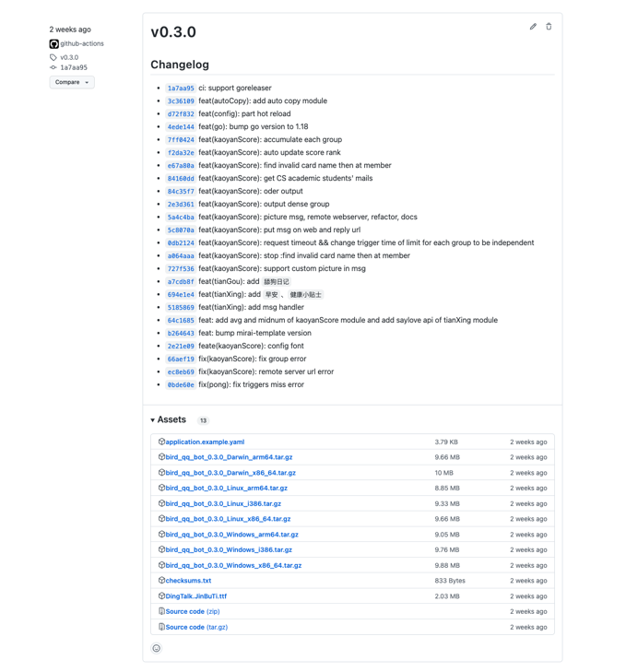Download the Darwin_arm64 tar.gz asset
This screenshot has width=626, height=672.
point(229,457)
